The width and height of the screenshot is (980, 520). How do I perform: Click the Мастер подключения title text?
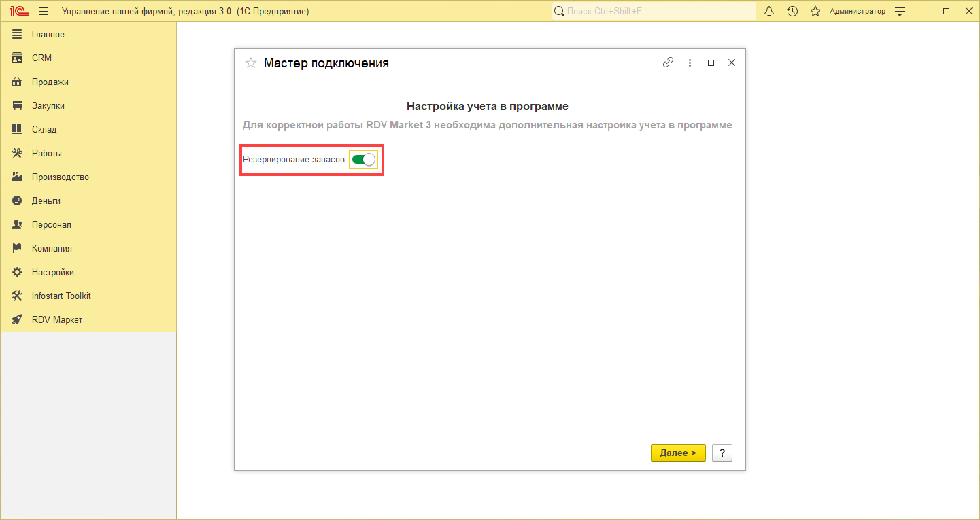(326, 63)
